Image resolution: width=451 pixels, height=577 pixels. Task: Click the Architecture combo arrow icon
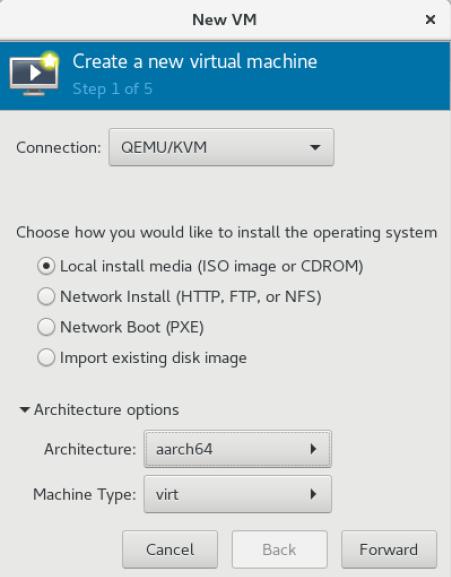(313, 449)
